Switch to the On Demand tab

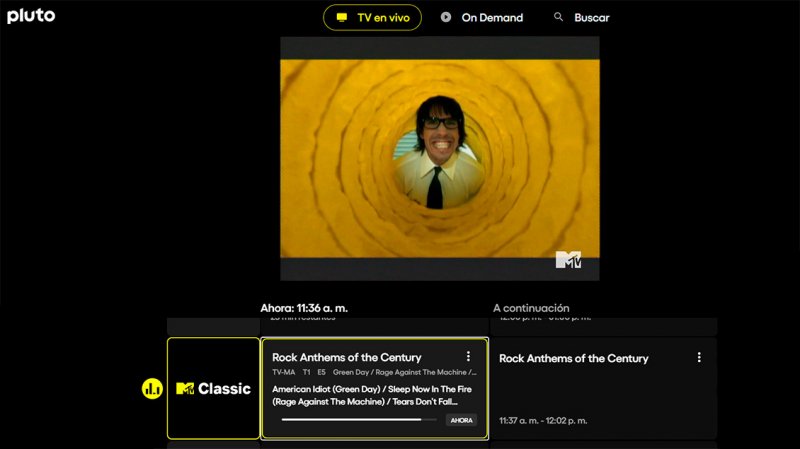tap(482, 17)
